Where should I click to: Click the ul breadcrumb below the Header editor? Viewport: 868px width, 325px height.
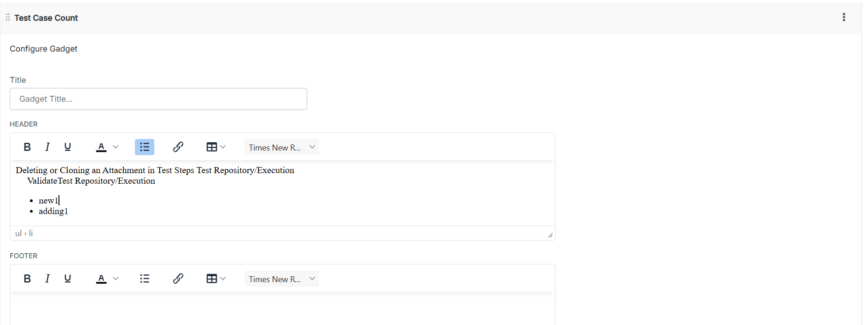click(18, 233)
